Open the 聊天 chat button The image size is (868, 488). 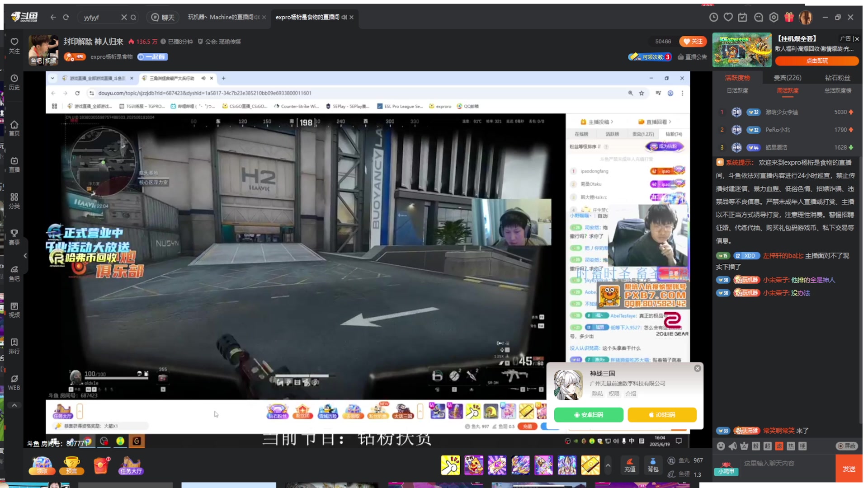pos(163,17)
